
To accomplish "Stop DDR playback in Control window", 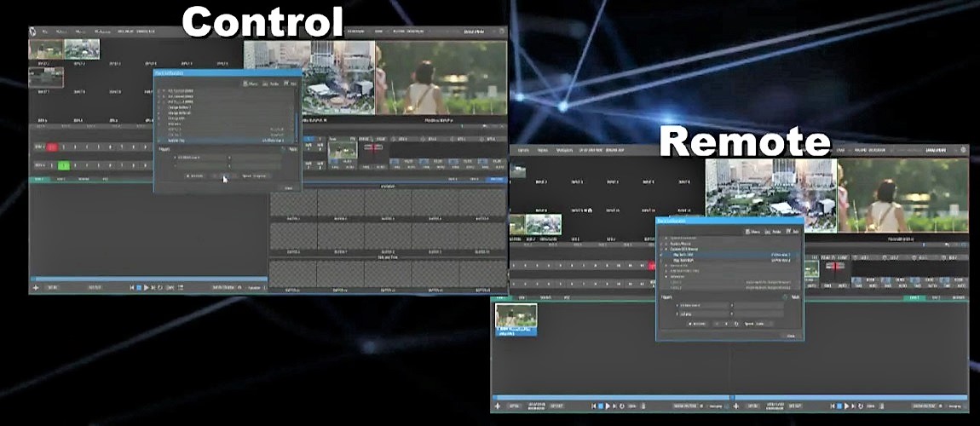I will click(139, 287).
